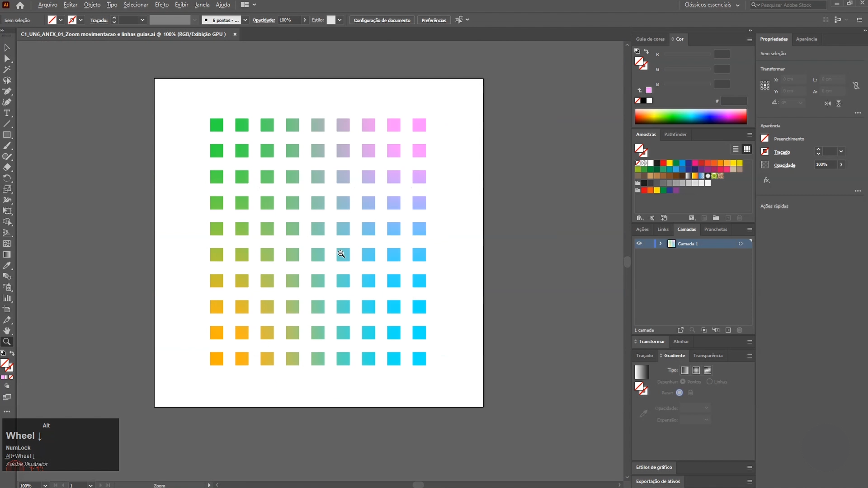Click Configuração de documento button
Image resolution: width=868 pixels, height=488 pixels.
pyautogui.click(x=382, y=20)
